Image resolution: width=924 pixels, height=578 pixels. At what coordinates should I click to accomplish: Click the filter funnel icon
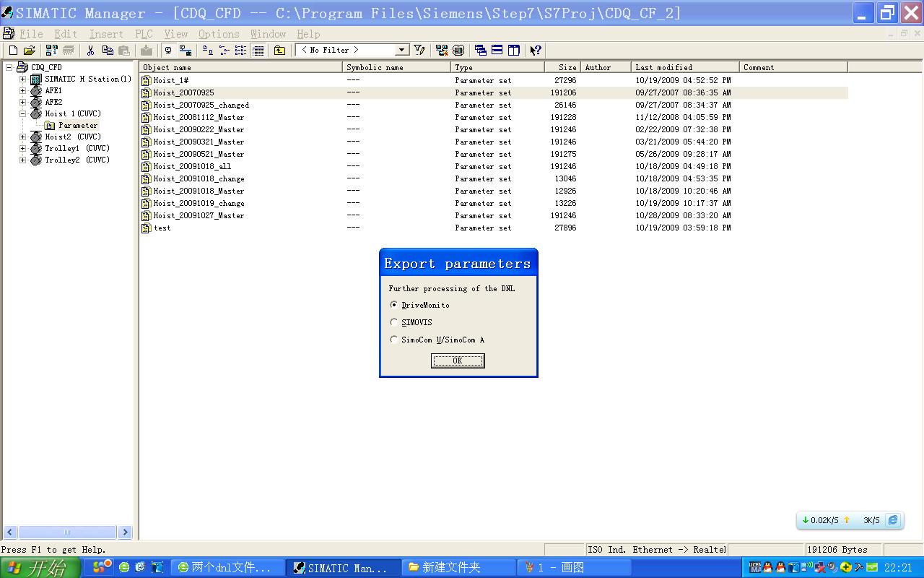tap(419, 50)
